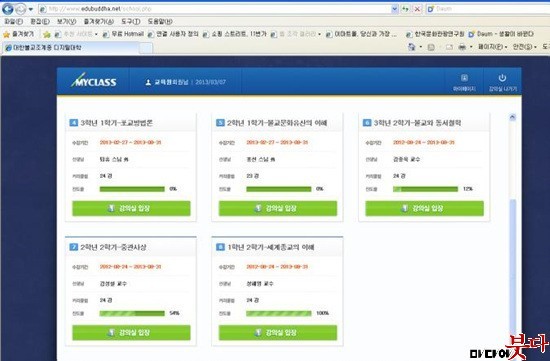Open the 도움말(H) menu
550x361 pixels.
160,21
